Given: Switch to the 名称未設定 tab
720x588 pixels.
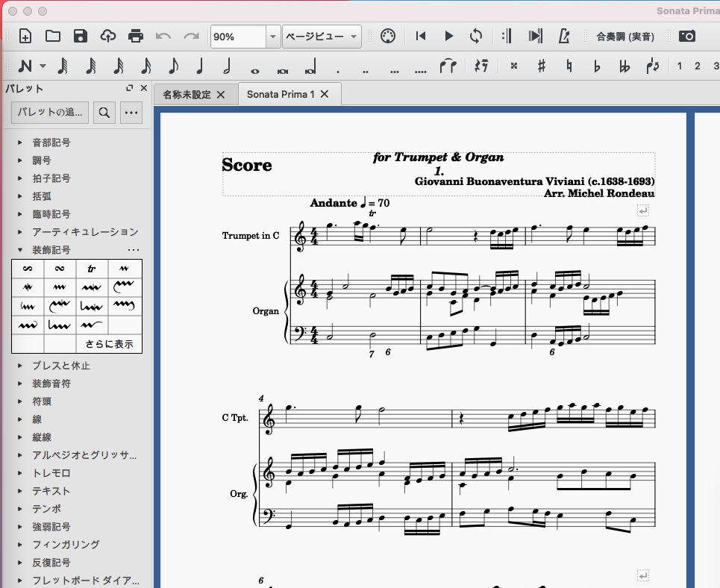Looking at the screenshot, I should pyautogui.click(x=187, y=95).
